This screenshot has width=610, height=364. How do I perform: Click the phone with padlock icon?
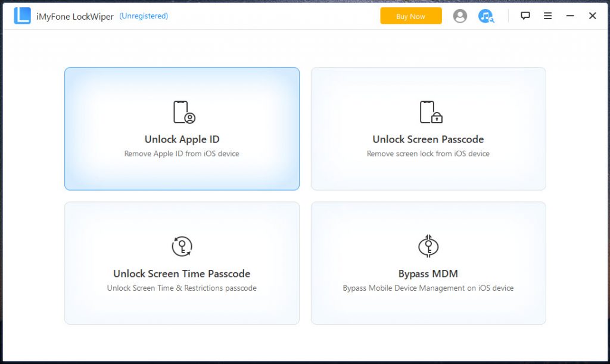tap(431, 113)
